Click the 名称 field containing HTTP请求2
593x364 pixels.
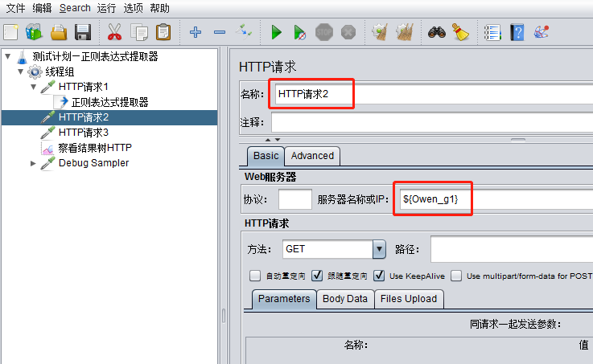point(432,94)
